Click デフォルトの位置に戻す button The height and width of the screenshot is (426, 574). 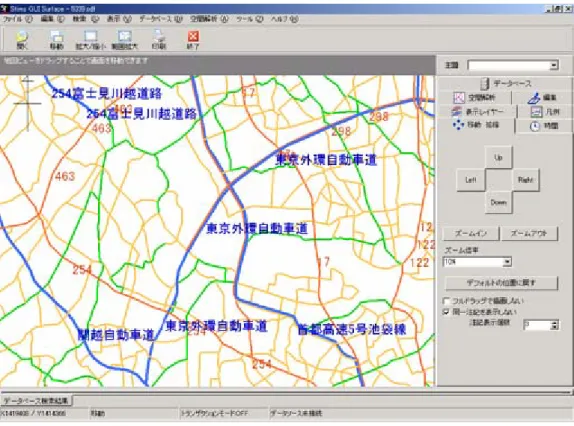(501, 283)
